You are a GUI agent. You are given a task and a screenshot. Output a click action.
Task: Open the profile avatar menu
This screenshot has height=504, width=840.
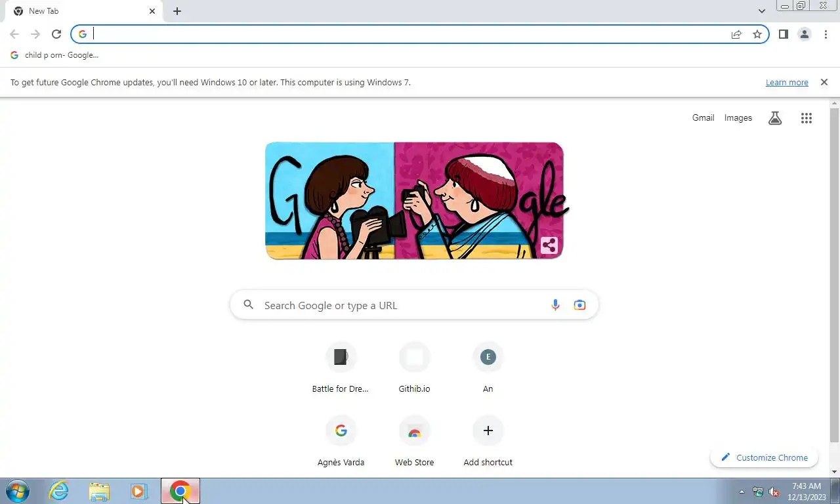click(x=805, y=34)
